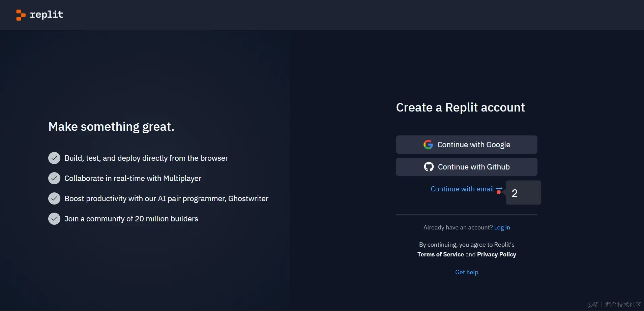Open the Log in link
The width and height of the screenshot is (644, 311).
(502, 227)
